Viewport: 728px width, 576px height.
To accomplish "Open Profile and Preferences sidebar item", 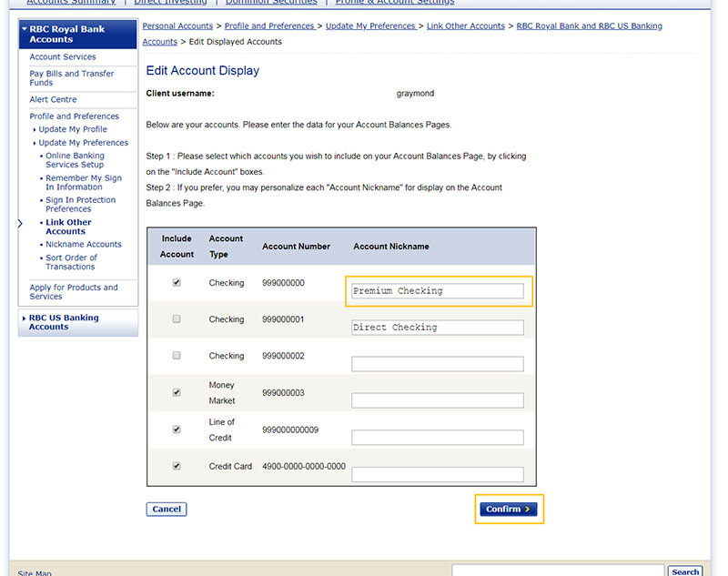I will (75, 116).
